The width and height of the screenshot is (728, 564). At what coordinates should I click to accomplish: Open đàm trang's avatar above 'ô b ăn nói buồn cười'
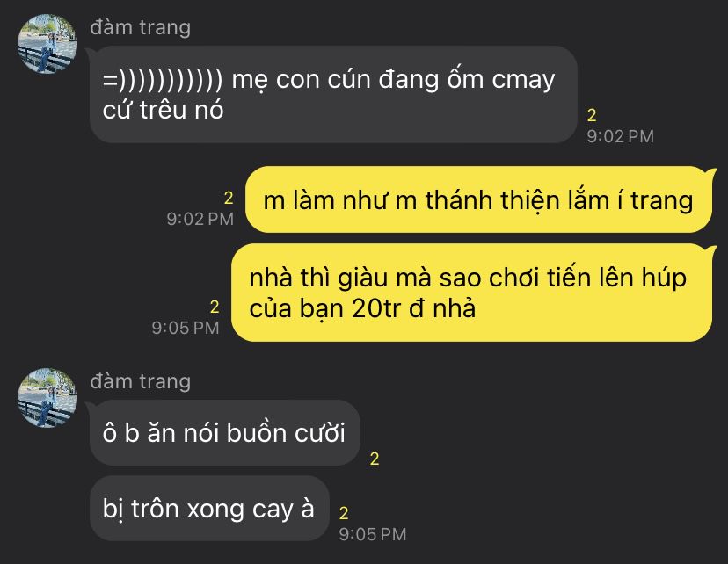tap(47, 398)
